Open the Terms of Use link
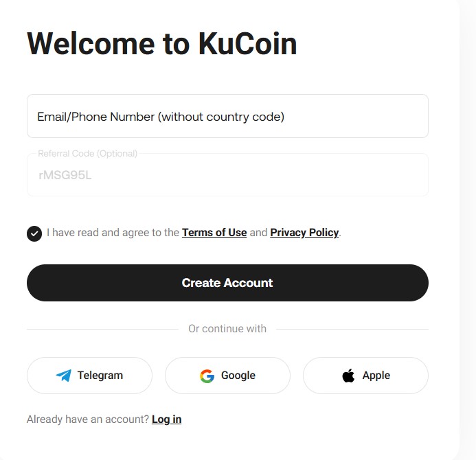This screenshot has height=460, width=476. [x=214, y=233]
